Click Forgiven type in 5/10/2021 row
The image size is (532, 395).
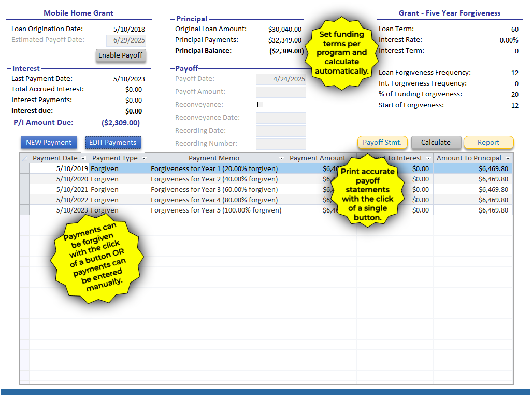pos(119,190)
